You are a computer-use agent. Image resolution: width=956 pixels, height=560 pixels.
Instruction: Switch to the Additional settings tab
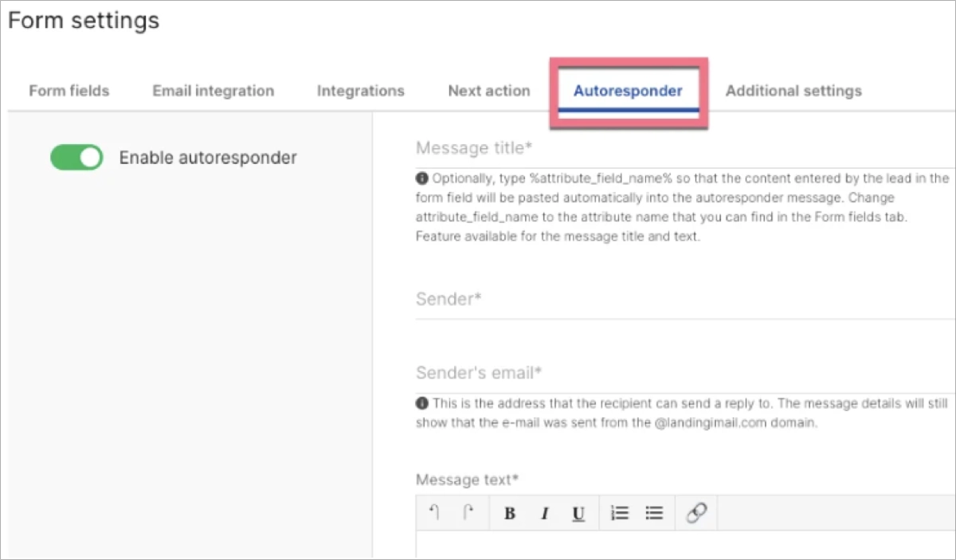point(793,90)
